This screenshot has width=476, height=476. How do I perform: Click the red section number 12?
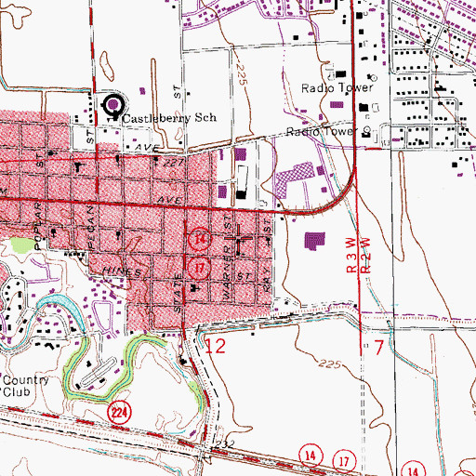coord(215,346)
